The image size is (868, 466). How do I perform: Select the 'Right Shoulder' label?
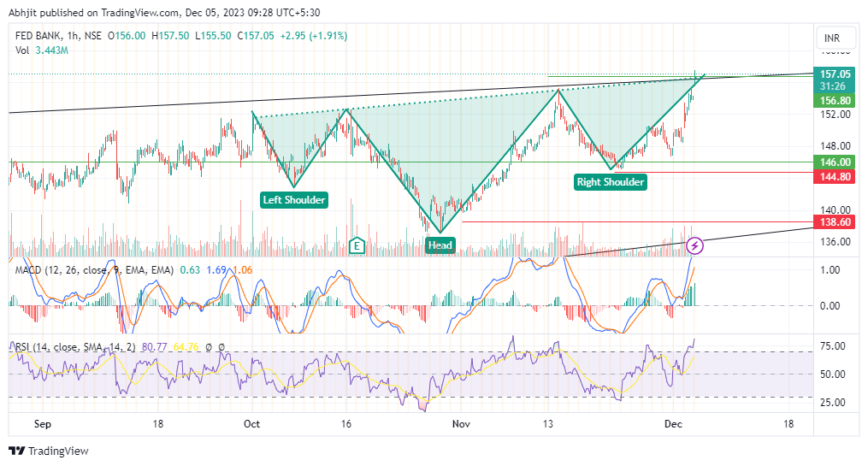(x=611, y=182)
